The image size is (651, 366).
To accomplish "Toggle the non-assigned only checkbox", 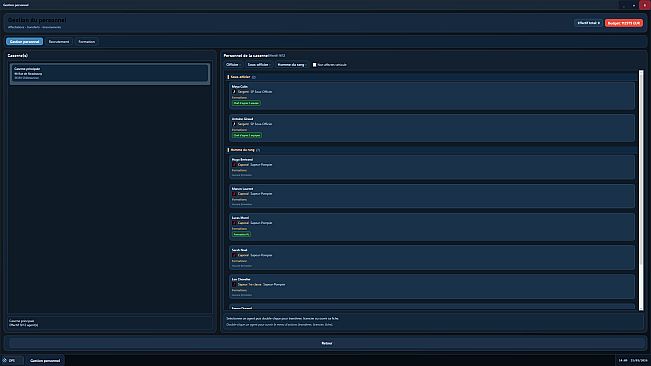I will coord(314,65).
